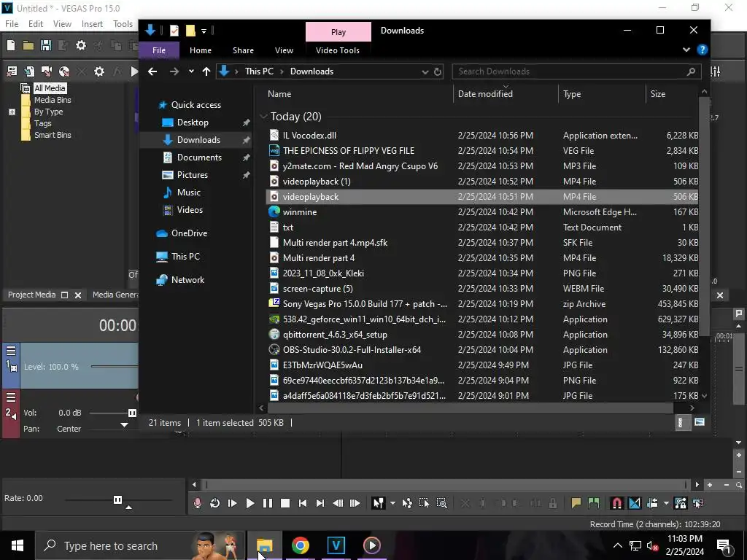
Task: Insert a marker with yellow flag icon
Action: (x=576, y=503)
